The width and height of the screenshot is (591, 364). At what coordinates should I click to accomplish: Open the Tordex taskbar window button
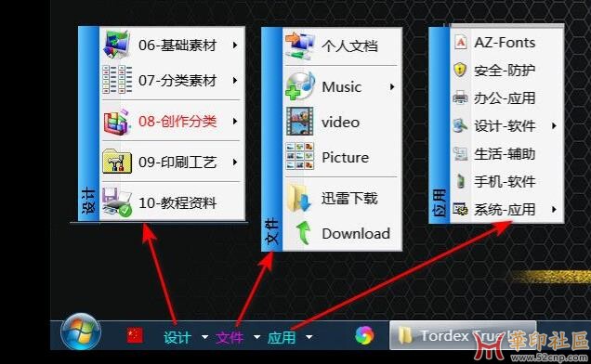[463, 335]
